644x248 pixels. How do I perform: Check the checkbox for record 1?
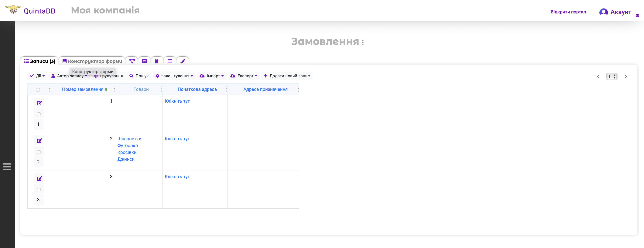pos(39,114)
